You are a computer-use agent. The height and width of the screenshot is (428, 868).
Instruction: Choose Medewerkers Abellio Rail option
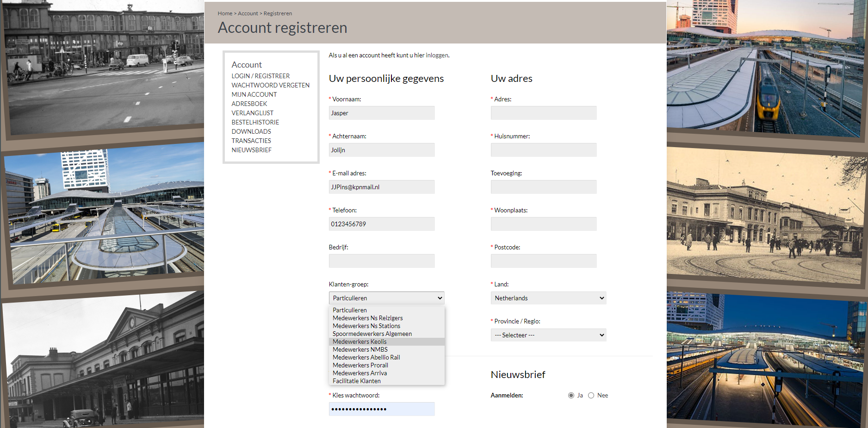386,357
